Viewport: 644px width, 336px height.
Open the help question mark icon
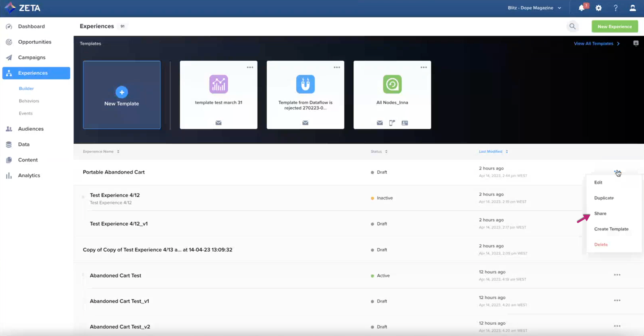click(615, 8)
